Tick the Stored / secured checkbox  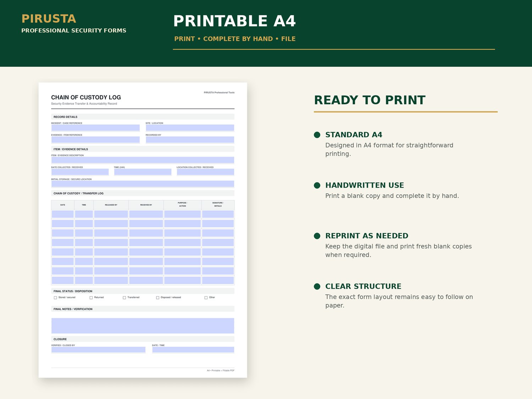[x=55, y=298]
